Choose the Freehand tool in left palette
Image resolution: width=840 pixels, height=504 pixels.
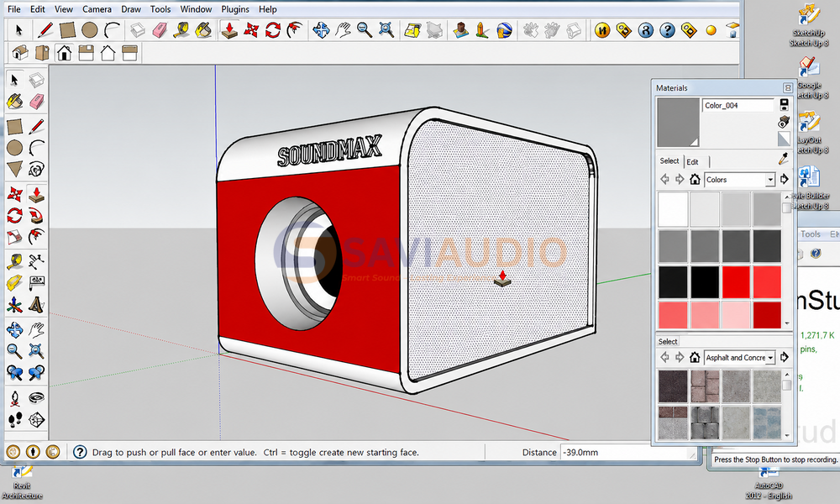click(x=36, y=169)
